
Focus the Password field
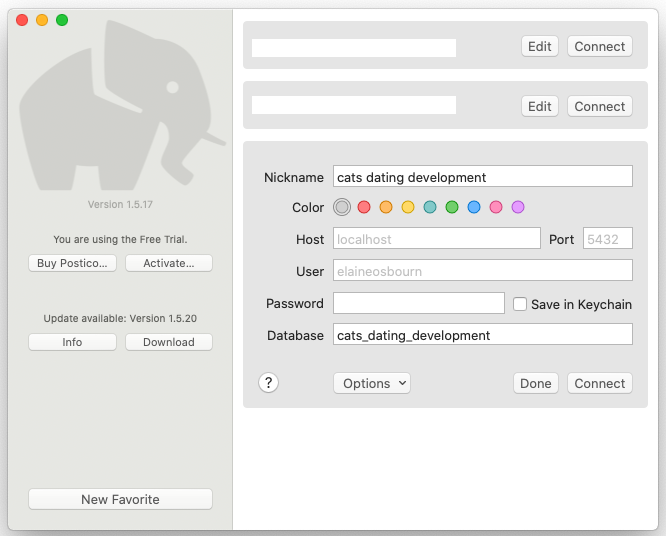(419, 303)
